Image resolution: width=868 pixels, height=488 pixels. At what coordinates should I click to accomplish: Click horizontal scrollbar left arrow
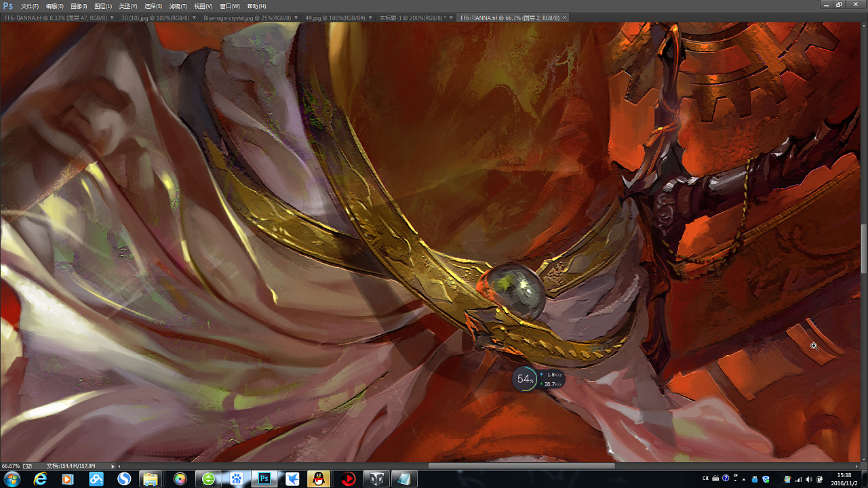[x=119, y=466]
